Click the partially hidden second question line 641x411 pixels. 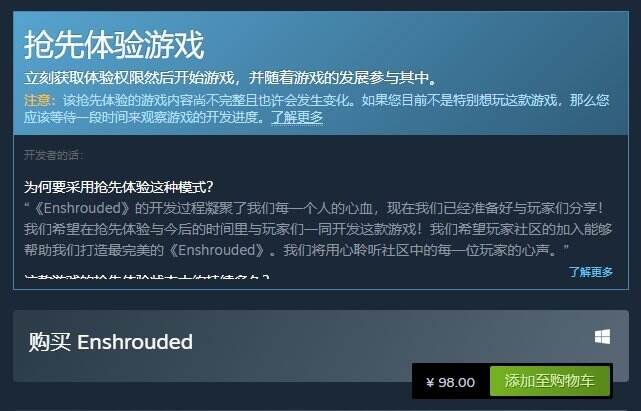point(147,276)
